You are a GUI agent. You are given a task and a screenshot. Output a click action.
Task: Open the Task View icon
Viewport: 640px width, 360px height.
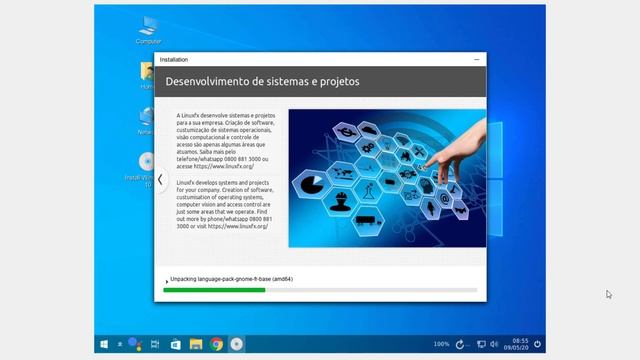(155, 344)
